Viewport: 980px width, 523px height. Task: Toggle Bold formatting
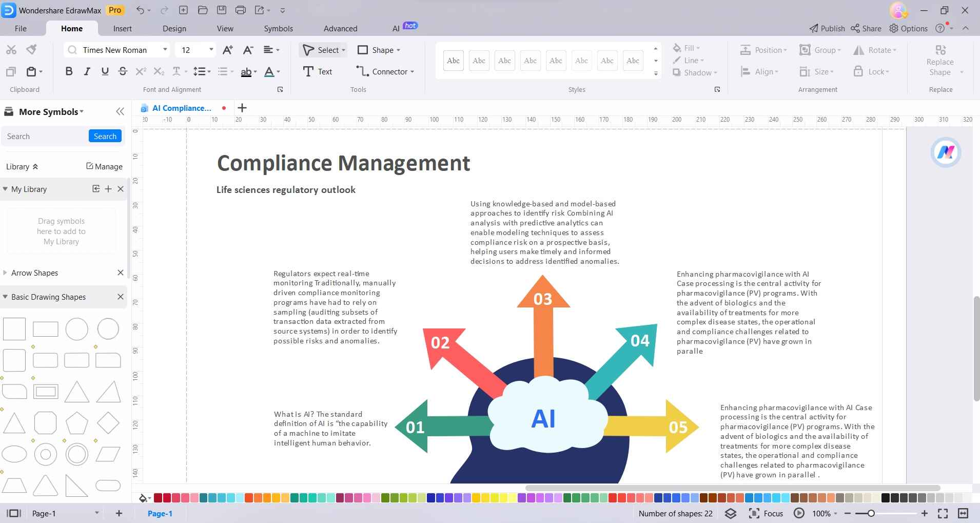(69, 71)
